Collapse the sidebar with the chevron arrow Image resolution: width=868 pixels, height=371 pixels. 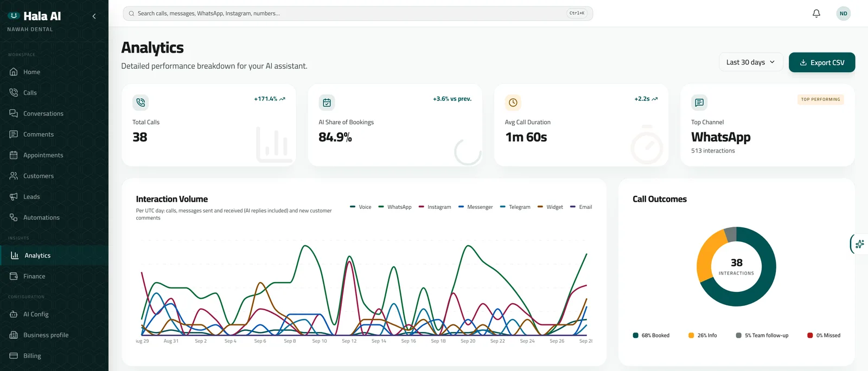point(94,16)
